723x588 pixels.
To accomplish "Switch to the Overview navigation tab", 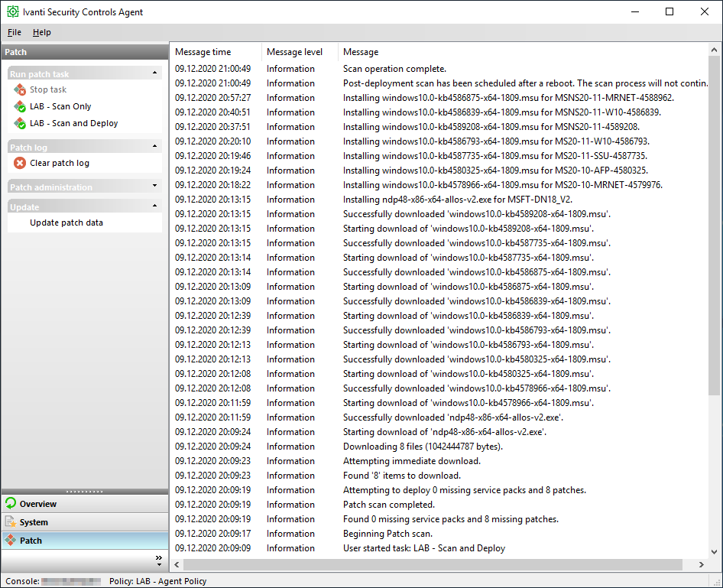I will [x=85, y=504].
